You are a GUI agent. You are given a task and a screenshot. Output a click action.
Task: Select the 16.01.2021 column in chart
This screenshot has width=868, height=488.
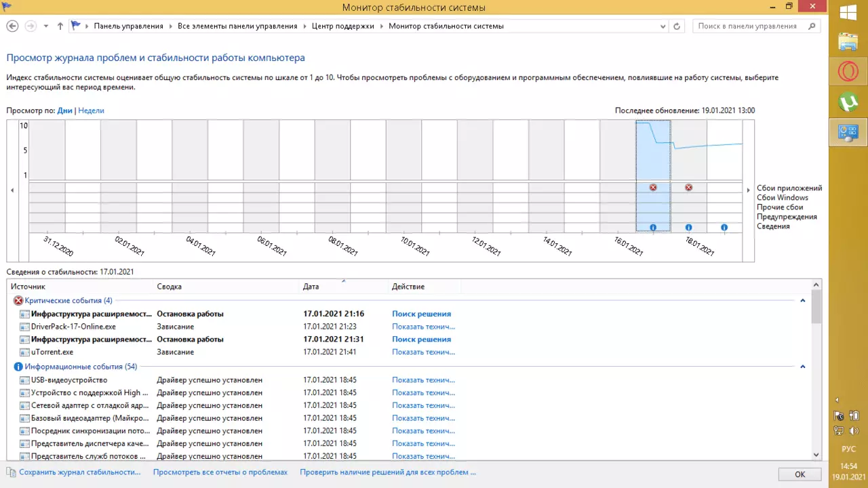click(618, 176)
